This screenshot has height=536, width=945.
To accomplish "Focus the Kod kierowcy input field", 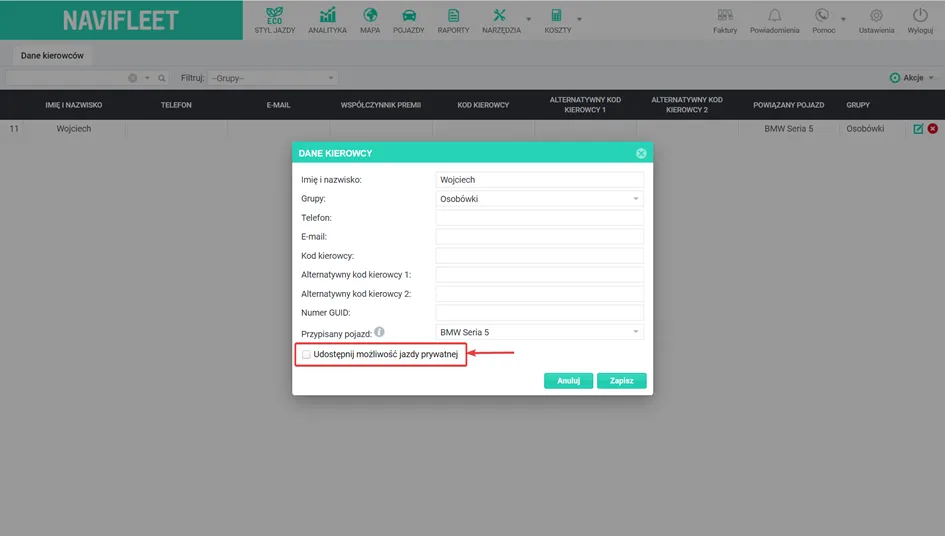I will 539,256.
